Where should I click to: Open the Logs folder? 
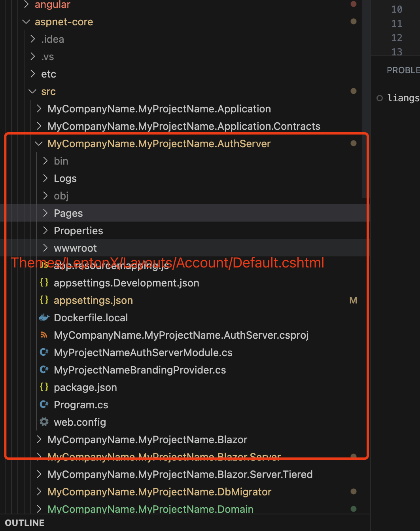coord(65,178)
